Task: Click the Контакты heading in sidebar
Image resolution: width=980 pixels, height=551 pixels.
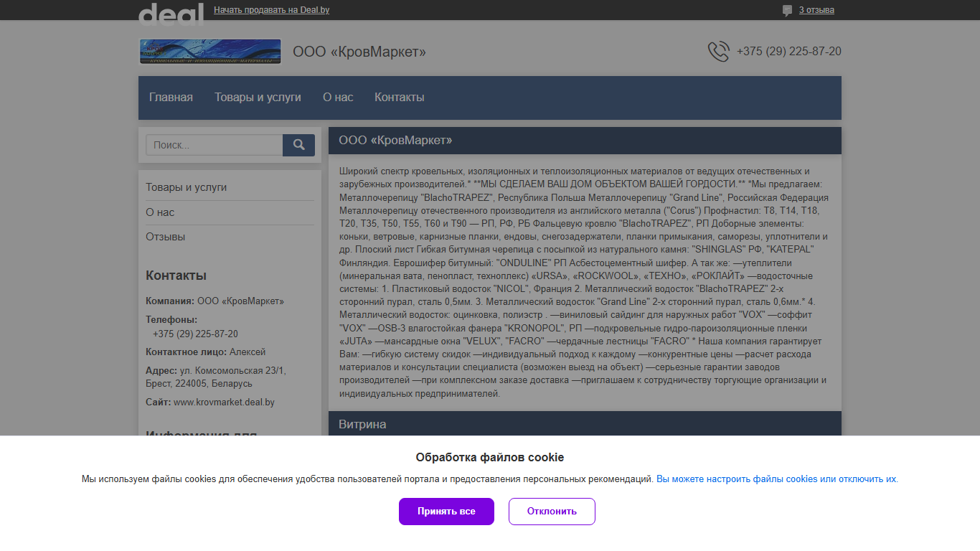Action: [176, 275]
